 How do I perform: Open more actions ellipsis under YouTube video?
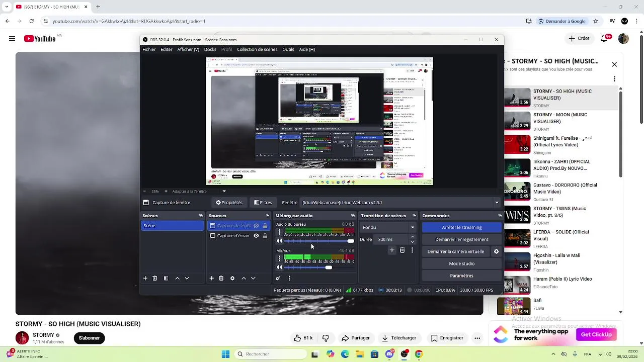coord(477,338)
